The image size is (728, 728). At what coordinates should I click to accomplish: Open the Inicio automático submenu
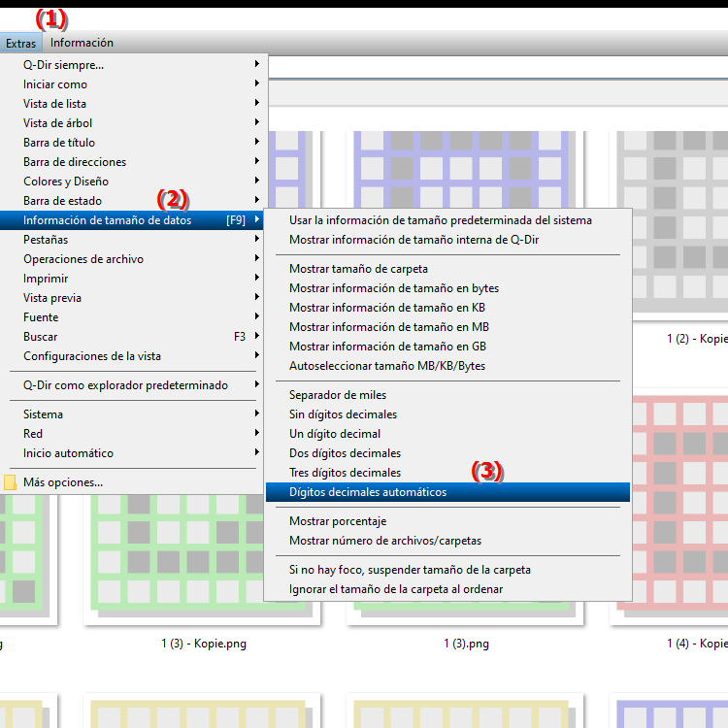(x=133, y=453)
